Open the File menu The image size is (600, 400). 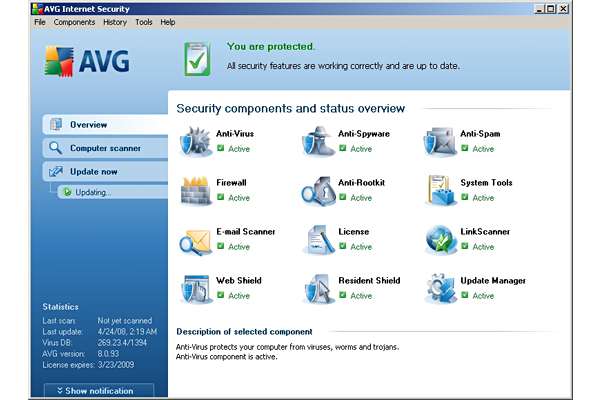[40, 22]
